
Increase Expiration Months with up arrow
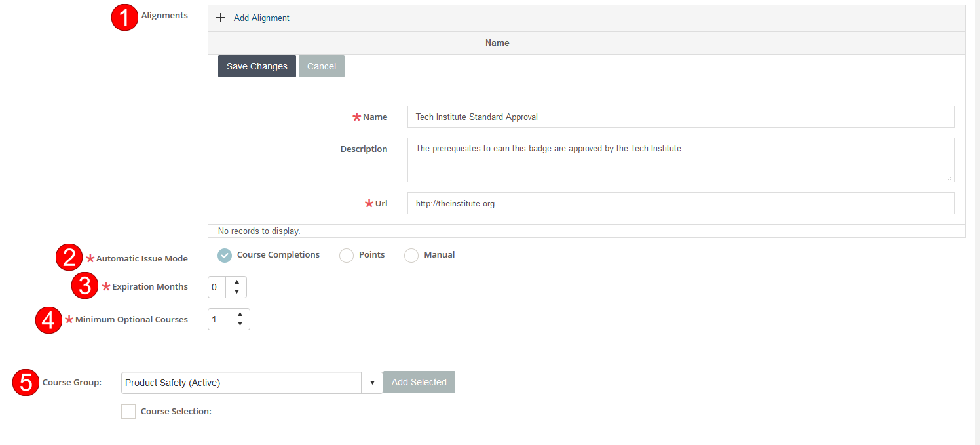[236, 282]
